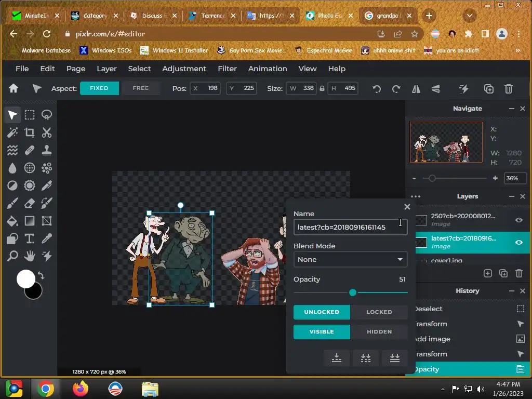This screenshot has width=532, height=399.
Task: Select the Magic Wand tool
Action: 12,132
